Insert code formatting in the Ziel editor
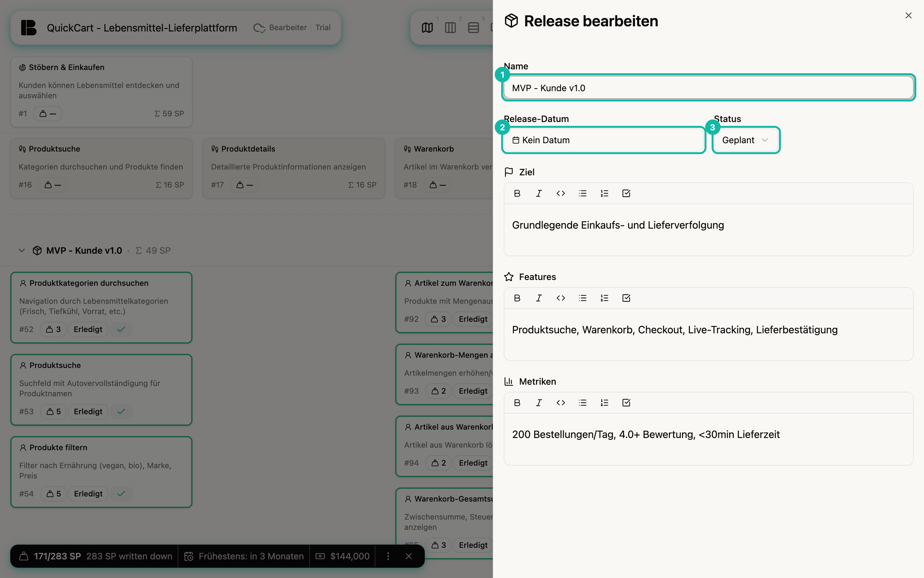The image size is (924, 578). pyautogui.click(x=560, y=193)
